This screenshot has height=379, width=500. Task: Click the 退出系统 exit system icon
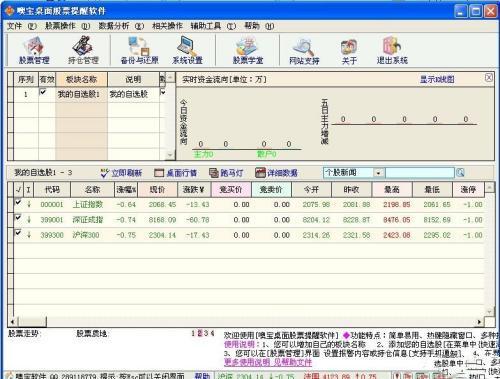click(x=392, y=51)
